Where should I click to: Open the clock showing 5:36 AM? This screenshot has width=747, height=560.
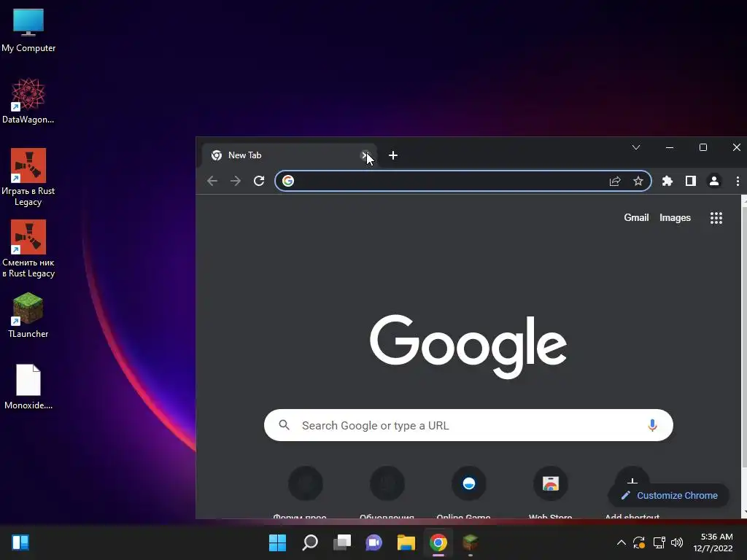point(713,542)
